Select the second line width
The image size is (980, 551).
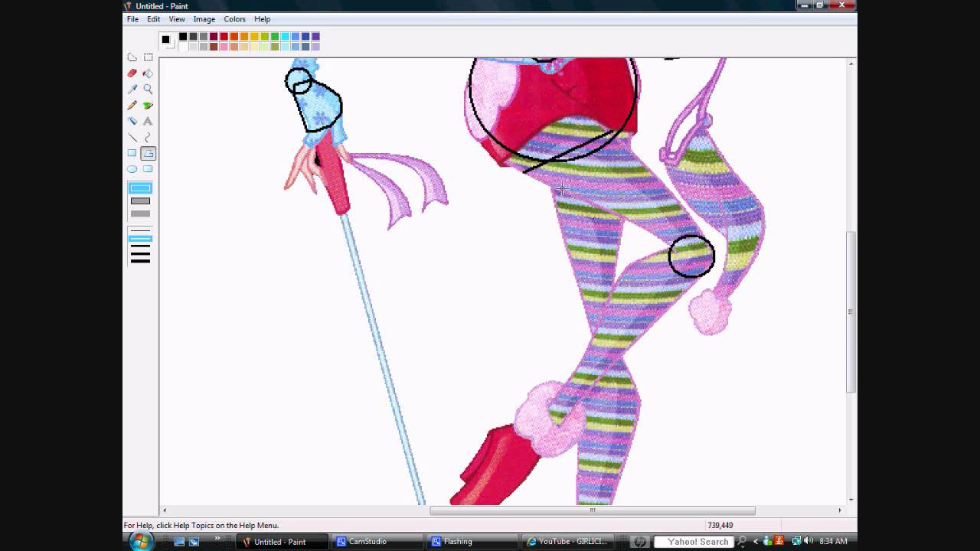[140, 238]
